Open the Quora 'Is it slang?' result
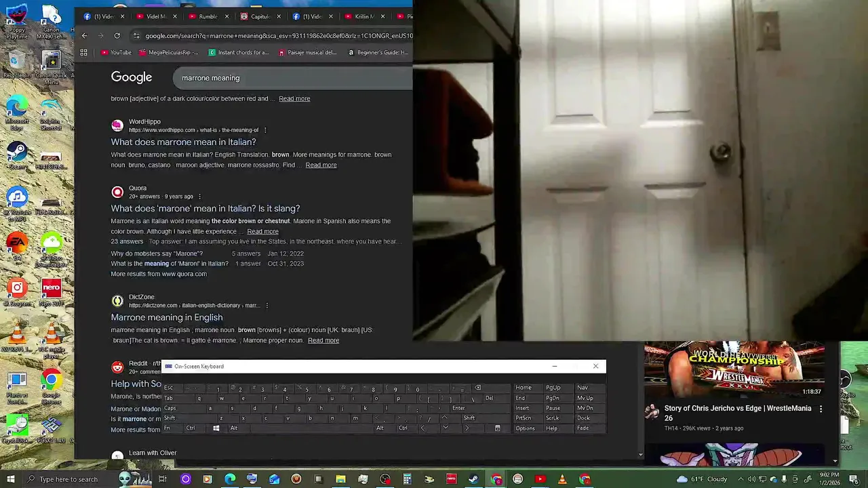 coord(205,208)
